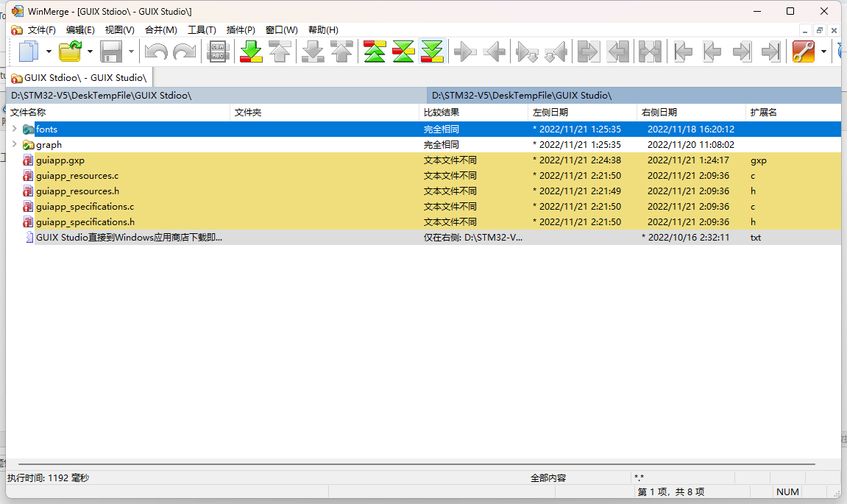847x504 pixels.
Task: Click the guiapp.gxp right date 2022/11/21 1:24:17
Action: [687, 160]
